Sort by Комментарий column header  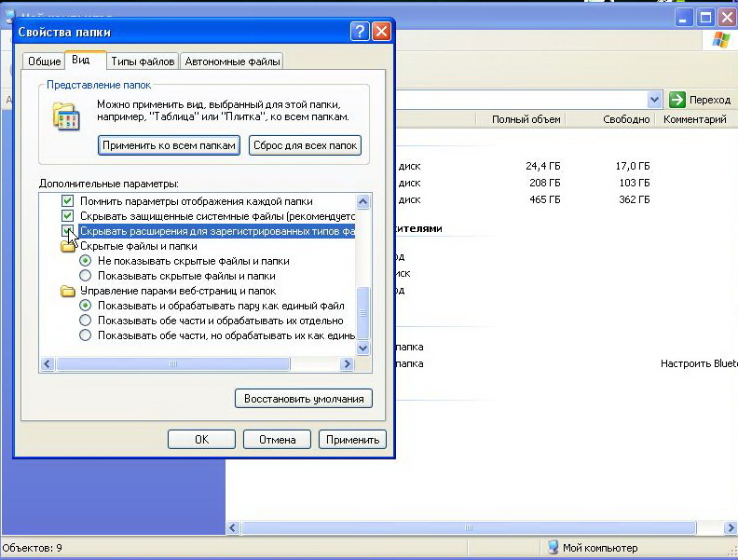(x=696, y=119)
